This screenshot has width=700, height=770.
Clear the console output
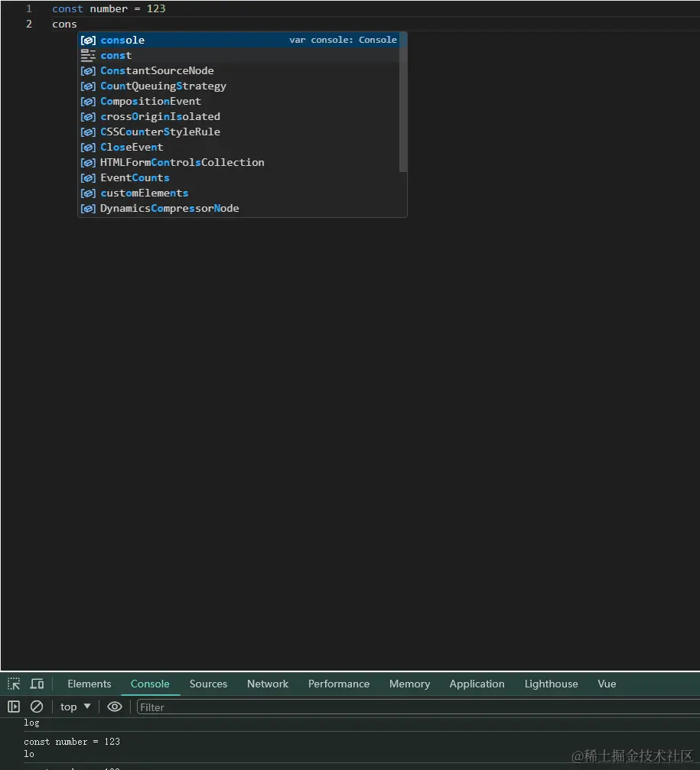tap(37, 707)
